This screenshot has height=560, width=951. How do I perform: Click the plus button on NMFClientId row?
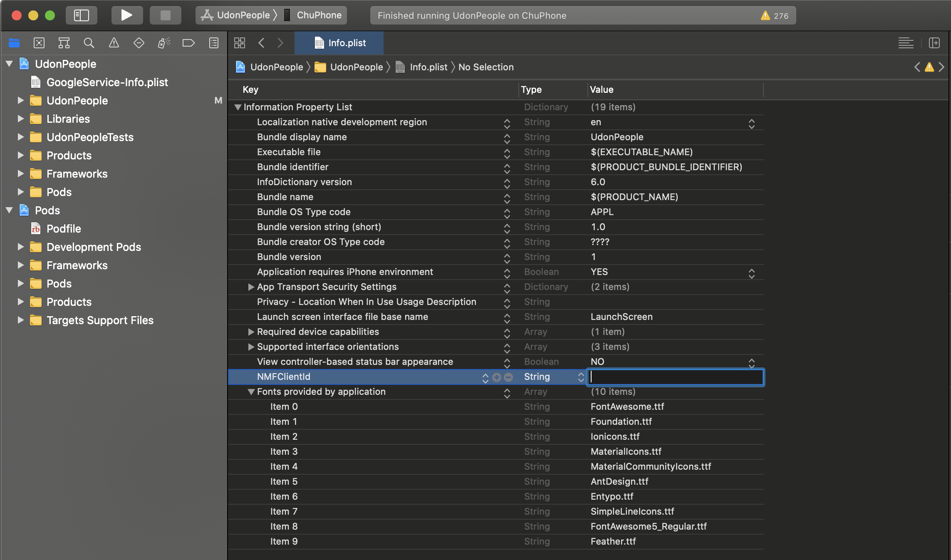[496, 377]
